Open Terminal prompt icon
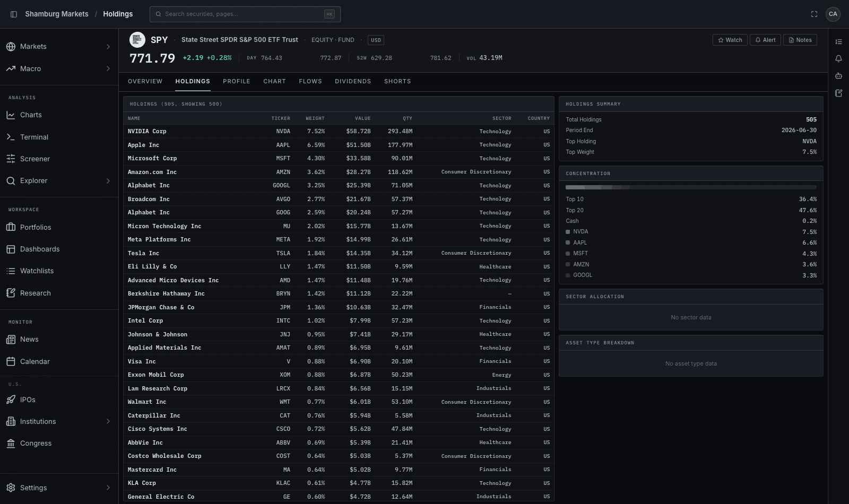 (x=11, y=137)
